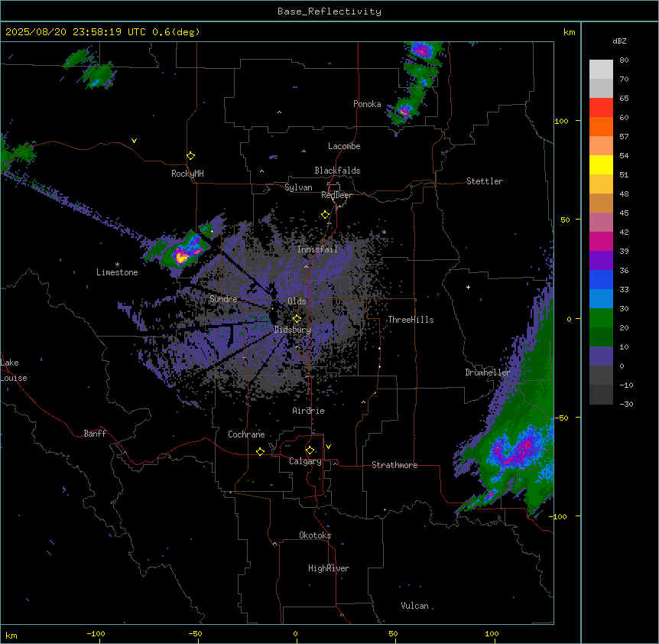
Task: Click the 2025/08/20 23:58:19 UTC timestamp
Action: tap(76, 32)
